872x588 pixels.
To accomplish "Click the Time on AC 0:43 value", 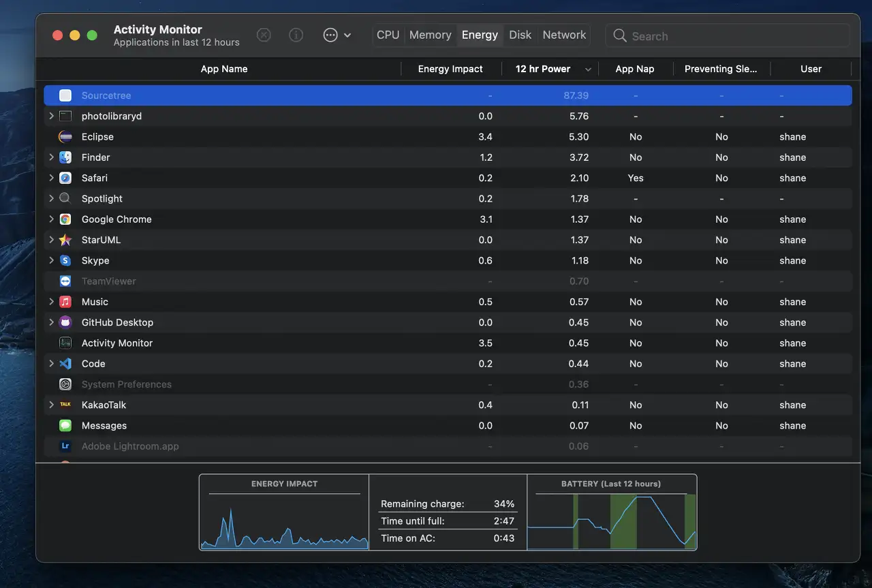I will point(504,538).
